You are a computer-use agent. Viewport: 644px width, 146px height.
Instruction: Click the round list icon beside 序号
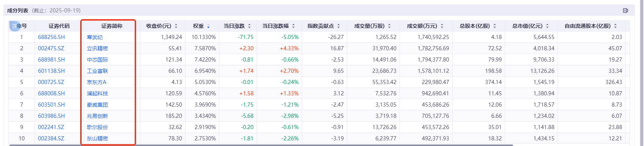coord(14,26)
